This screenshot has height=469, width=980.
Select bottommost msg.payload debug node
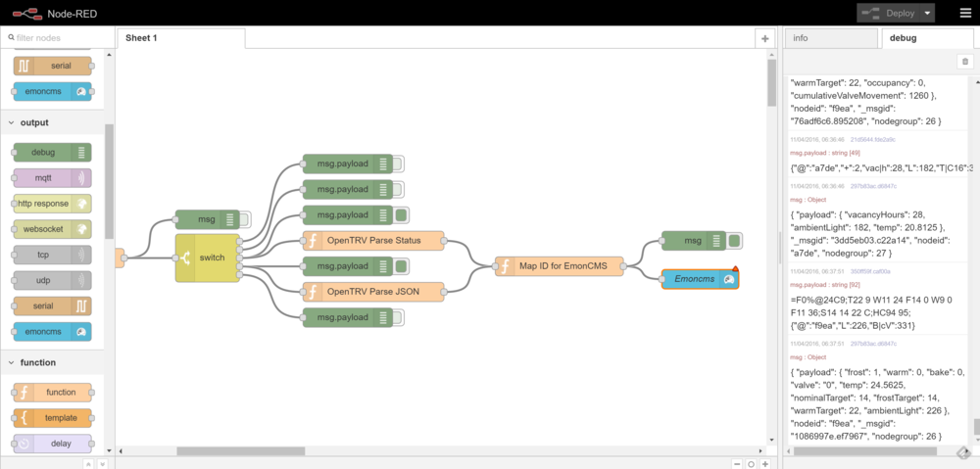coord(348,317)
